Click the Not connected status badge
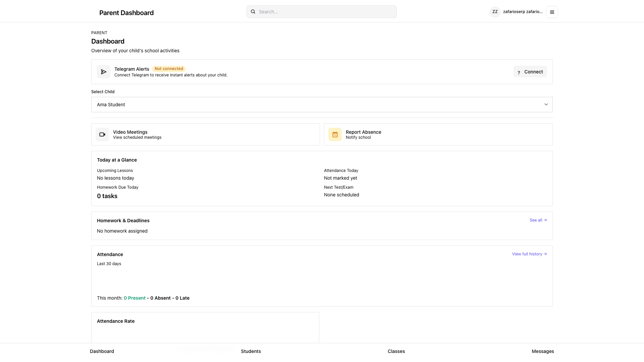This screenshot has height=362, width=644. 169,69
